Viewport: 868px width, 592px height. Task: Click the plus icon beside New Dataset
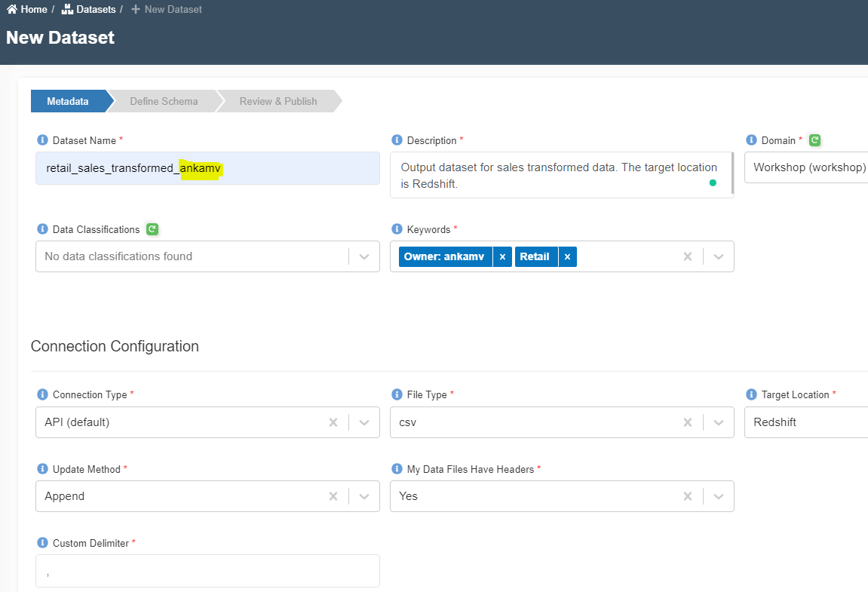click(x=136, y=9)
